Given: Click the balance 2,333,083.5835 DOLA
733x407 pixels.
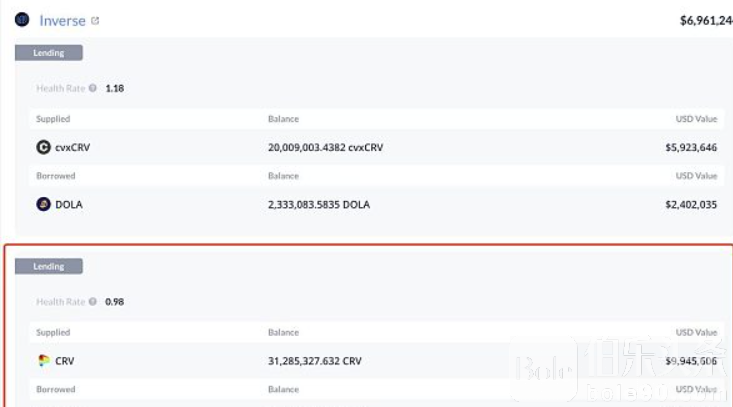Looking at the screenshot, I should pyautogui.click(x=319, y=204).
